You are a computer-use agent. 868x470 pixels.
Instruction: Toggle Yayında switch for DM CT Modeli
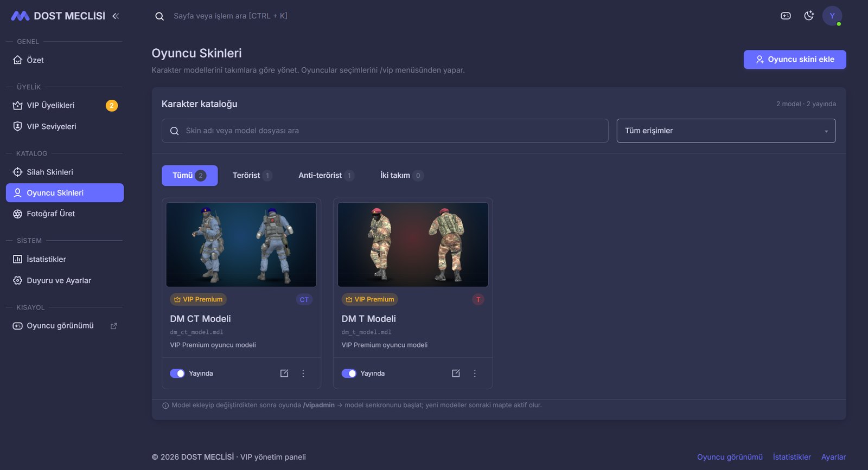click(x=177, y=374)
